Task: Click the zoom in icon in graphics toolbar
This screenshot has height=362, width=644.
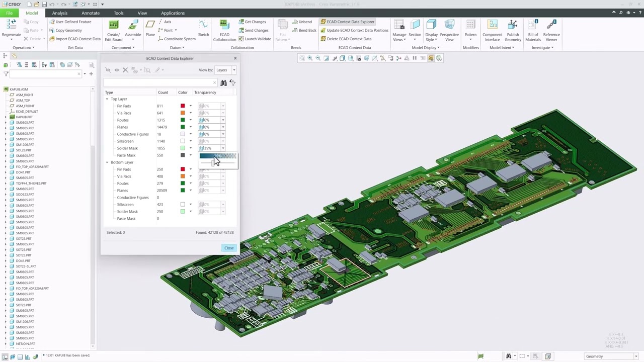Action: [x=310, y=58]
